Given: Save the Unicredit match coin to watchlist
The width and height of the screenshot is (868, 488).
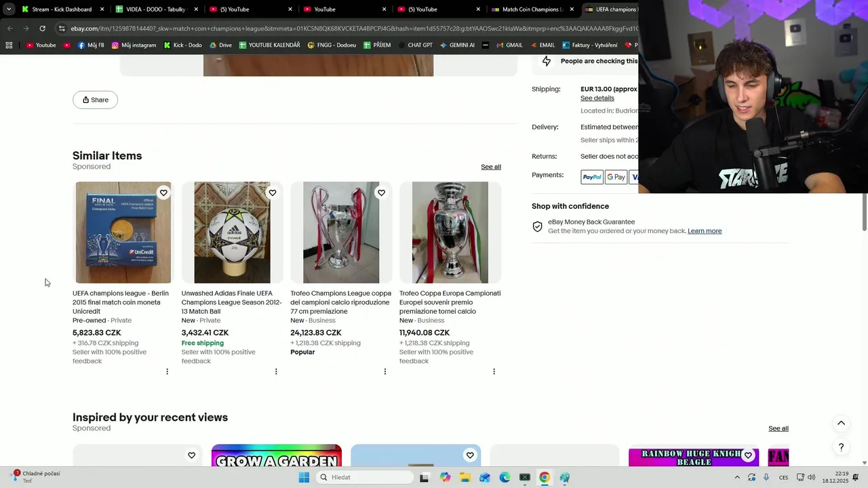Looking at the screenshot, I should pyautogui.click(x=163, y=193).
